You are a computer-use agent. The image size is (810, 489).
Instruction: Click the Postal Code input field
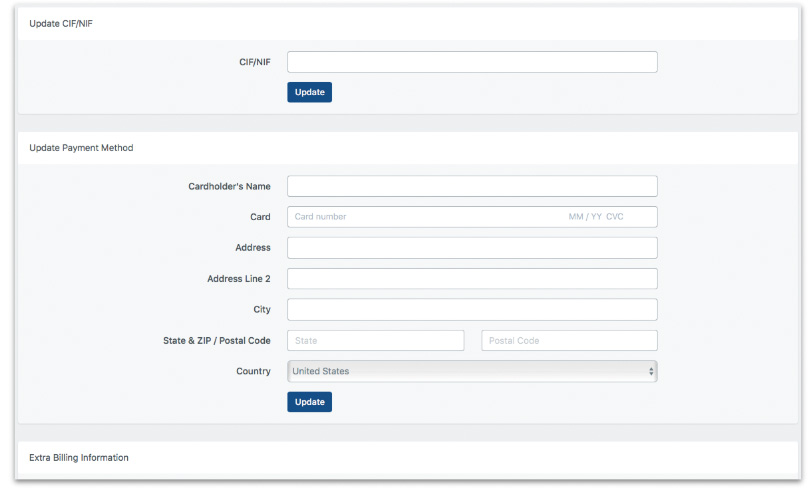(569, 340)
